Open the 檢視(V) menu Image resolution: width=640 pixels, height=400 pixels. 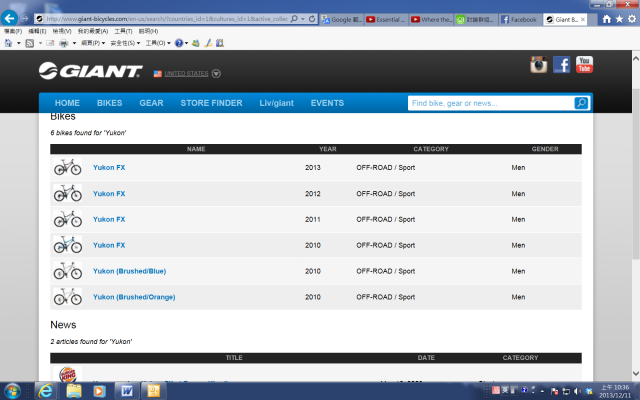[x=62, y=31]
